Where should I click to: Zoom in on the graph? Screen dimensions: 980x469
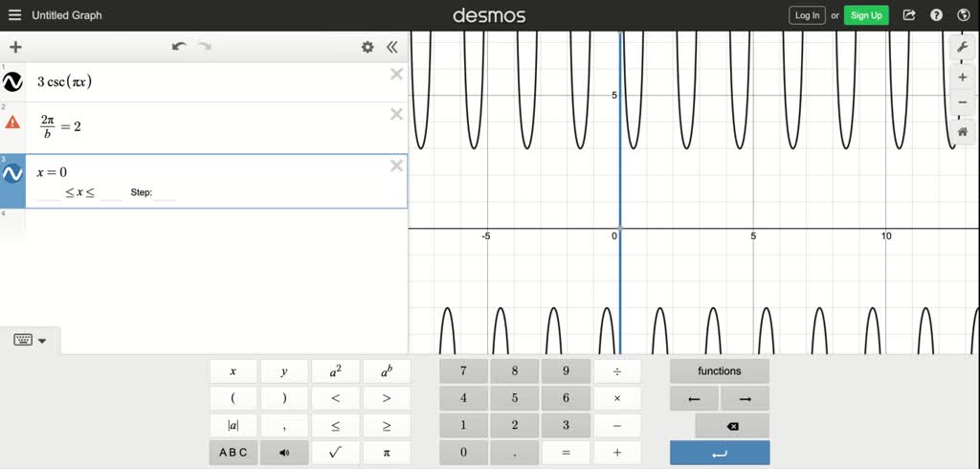click(963, 77)
